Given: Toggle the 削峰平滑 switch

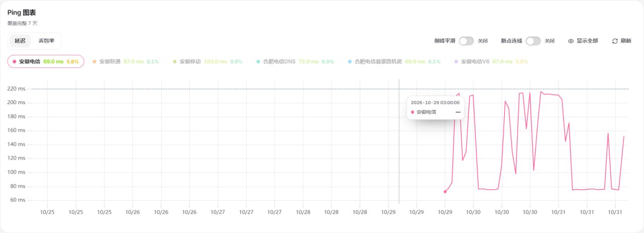Looking at the screenshot, I should click(466, 41).
